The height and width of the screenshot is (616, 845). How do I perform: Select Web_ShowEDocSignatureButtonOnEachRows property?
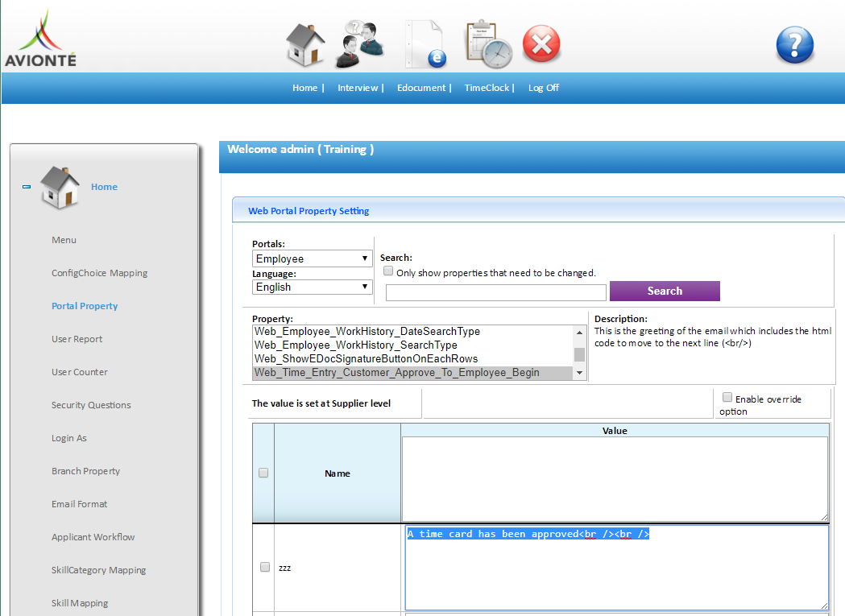(x=412, y=359)
